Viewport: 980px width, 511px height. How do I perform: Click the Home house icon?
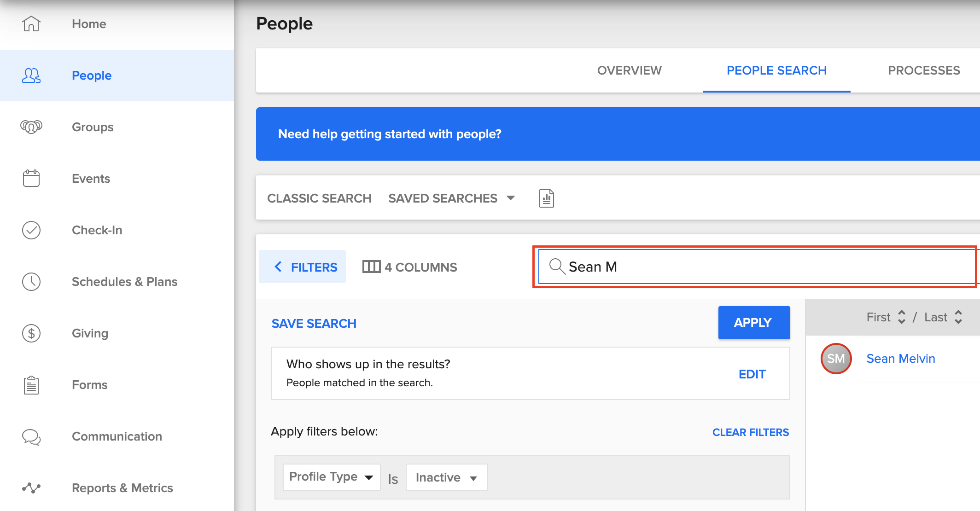[31, 23]
